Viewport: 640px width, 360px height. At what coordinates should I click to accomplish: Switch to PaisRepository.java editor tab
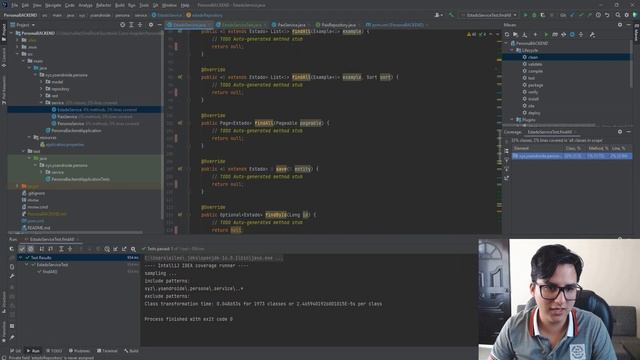click(336, 25)
